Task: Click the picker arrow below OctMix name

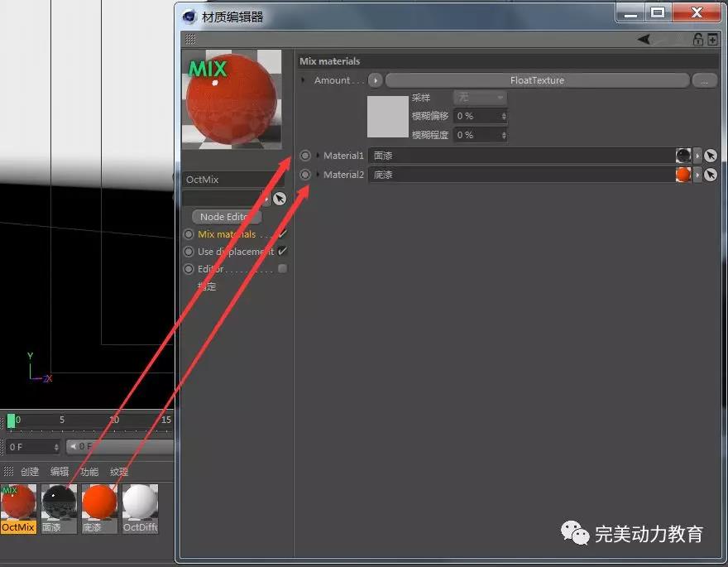Action: click(280, 199)
